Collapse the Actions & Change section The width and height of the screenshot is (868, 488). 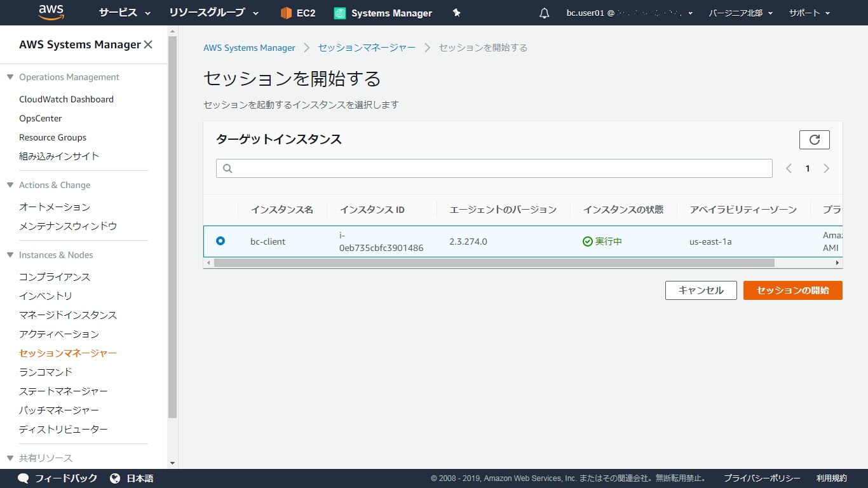10,185
